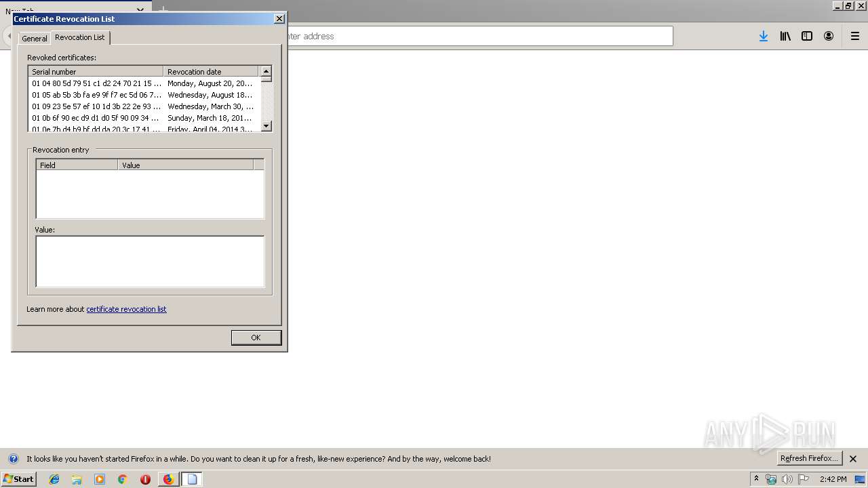Select the Revocation List tab
The height and width of the screenshot is (488, 868).
(80, 37)
